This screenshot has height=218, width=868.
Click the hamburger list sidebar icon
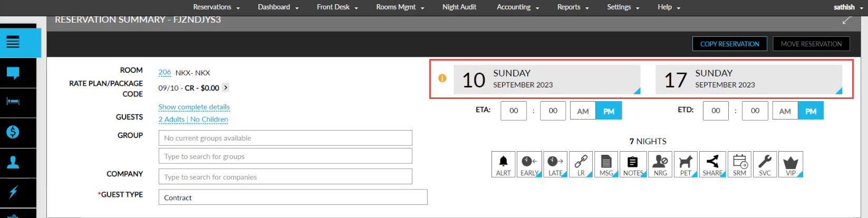point(13,42)
